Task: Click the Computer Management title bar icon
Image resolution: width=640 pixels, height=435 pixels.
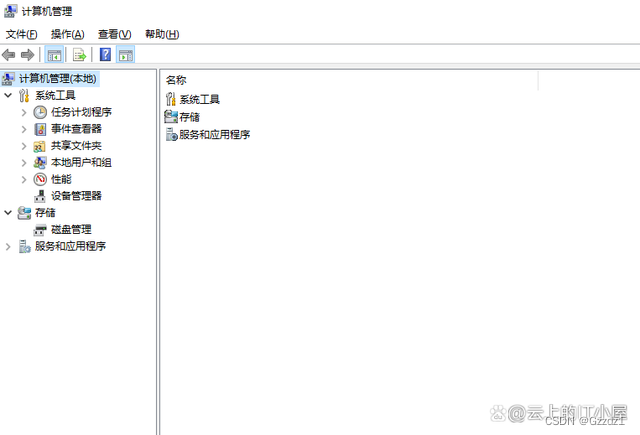Action: click(x=10, y=11)
